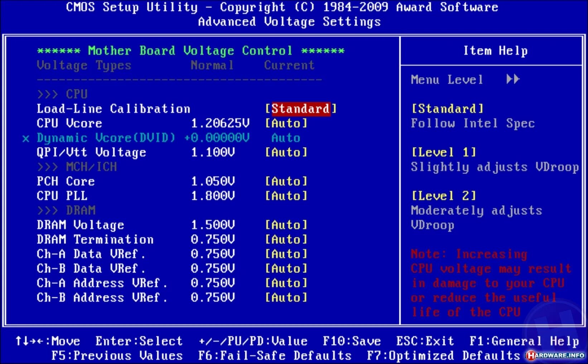Click the >>> CPU section header
The width and height of the screenshot is (588, 364).
(62, 94)
